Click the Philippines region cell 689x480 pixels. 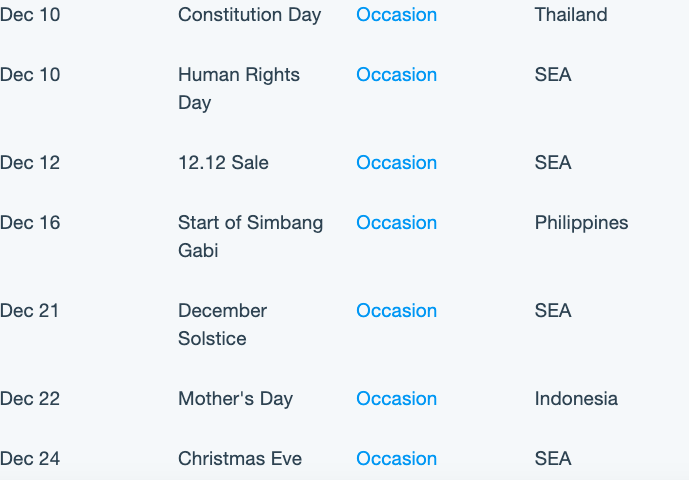[x=581, y=223]
